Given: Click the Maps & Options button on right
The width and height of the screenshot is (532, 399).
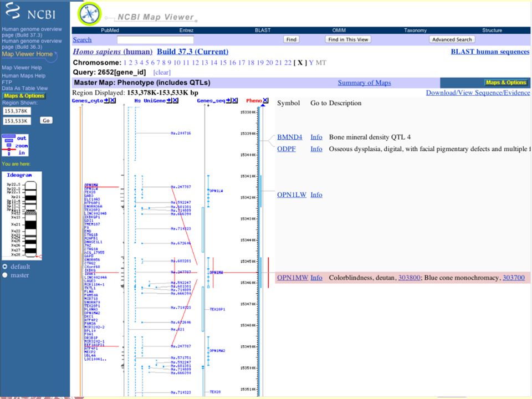Looking at the screenshot, I should pyautogui.click(x=506, y=83).
